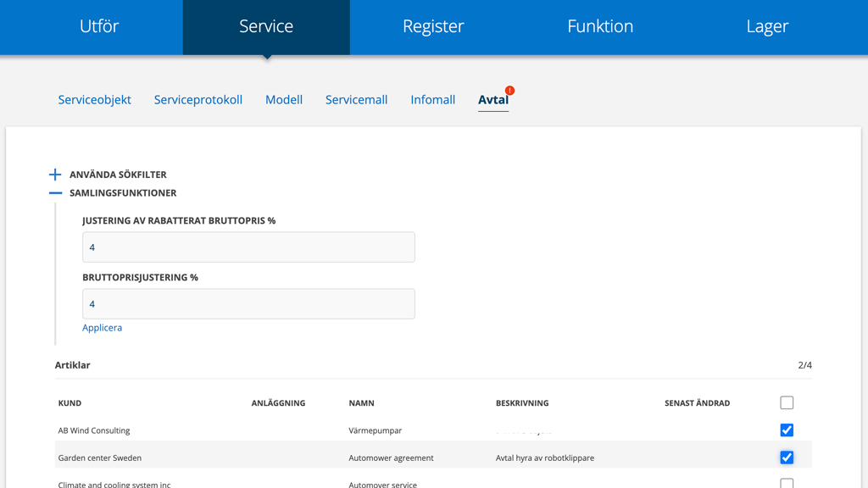Go to the Lager main tab
Screen dimensions: 868x488
(767, 26)
